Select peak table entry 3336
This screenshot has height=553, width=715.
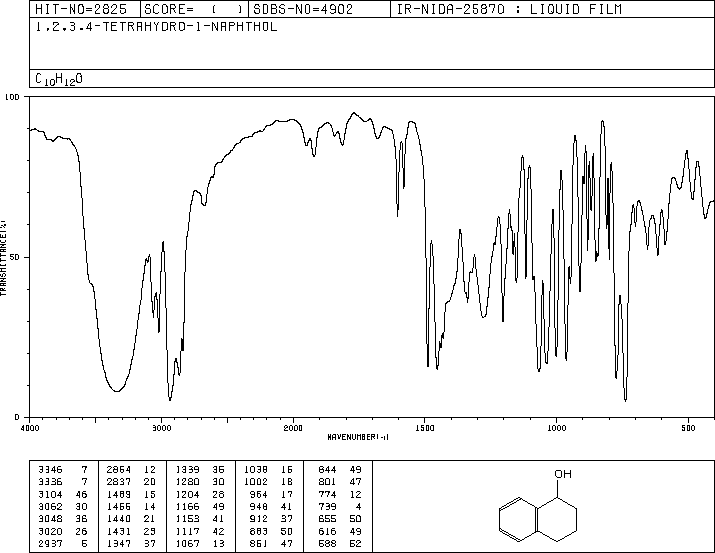click(50, 481)
